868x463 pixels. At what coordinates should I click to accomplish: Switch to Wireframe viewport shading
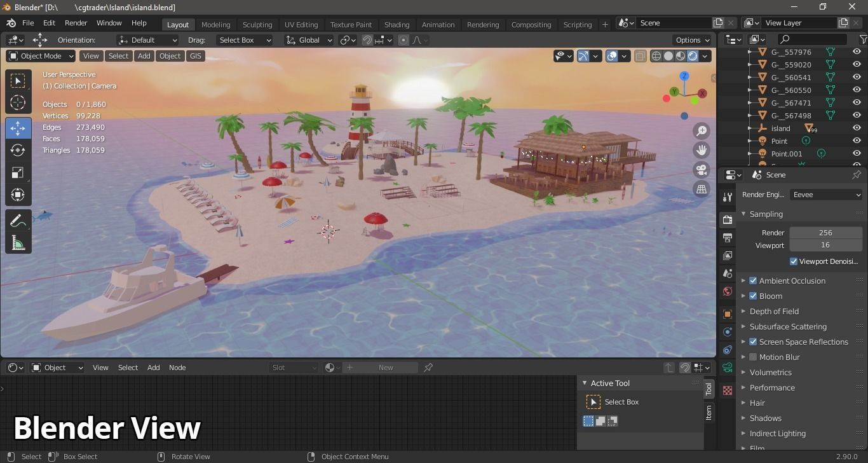point(656,56)
